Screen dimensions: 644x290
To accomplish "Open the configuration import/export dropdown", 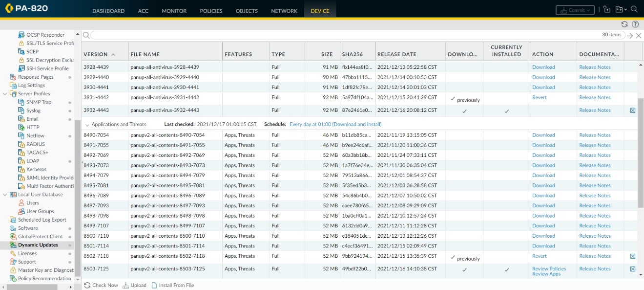I will coord(621,9).
